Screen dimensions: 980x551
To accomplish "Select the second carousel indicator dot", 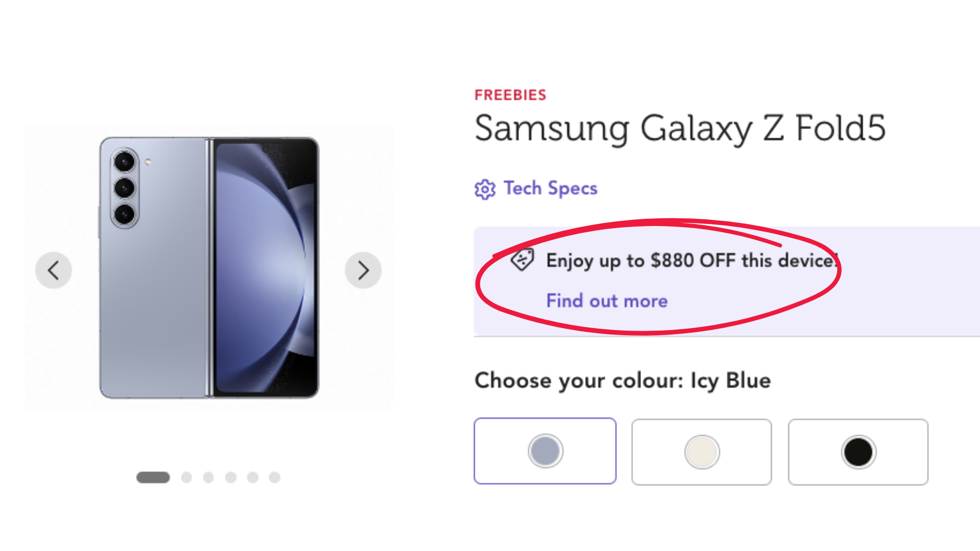I will (186, 478).
